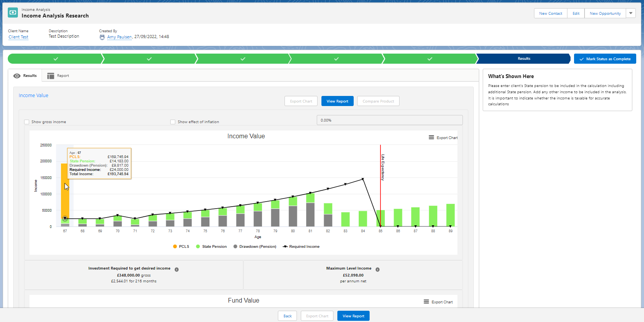Click the first completed path stage checkmark
Image resolution: width=644 pixels, height=322 pixels.
pyautogui.click(x=56, y=59)
